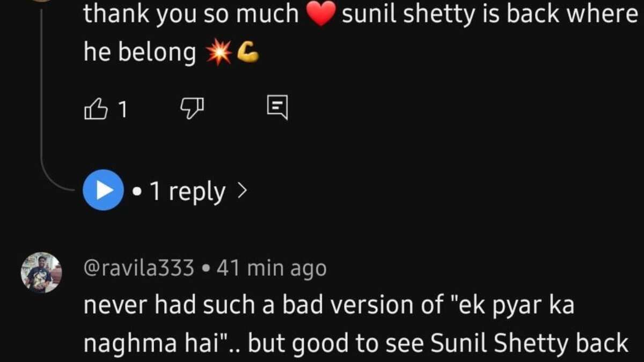The width and height of the screenshot is (644, 362).
Task: Select the "thank you so much" text
Action: [x=191, y=15]
